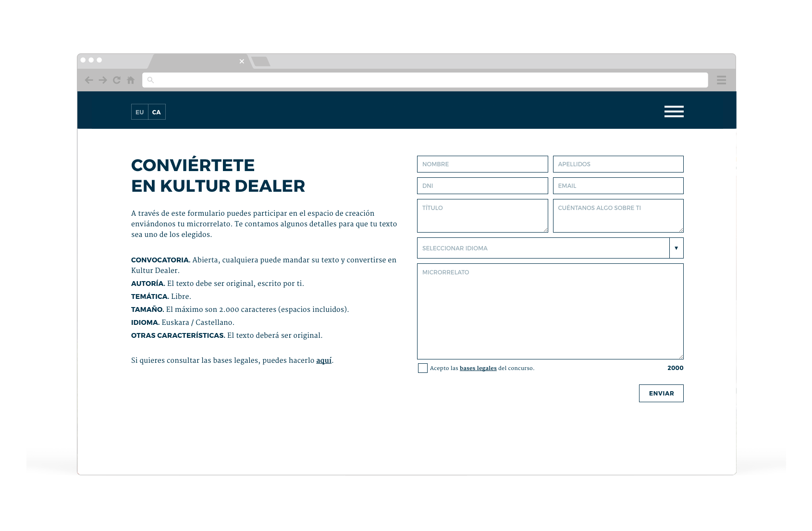Click the browser address bar
Viewport: 812px width, 531px height.
pyautogui.click(x=425, y=80)
